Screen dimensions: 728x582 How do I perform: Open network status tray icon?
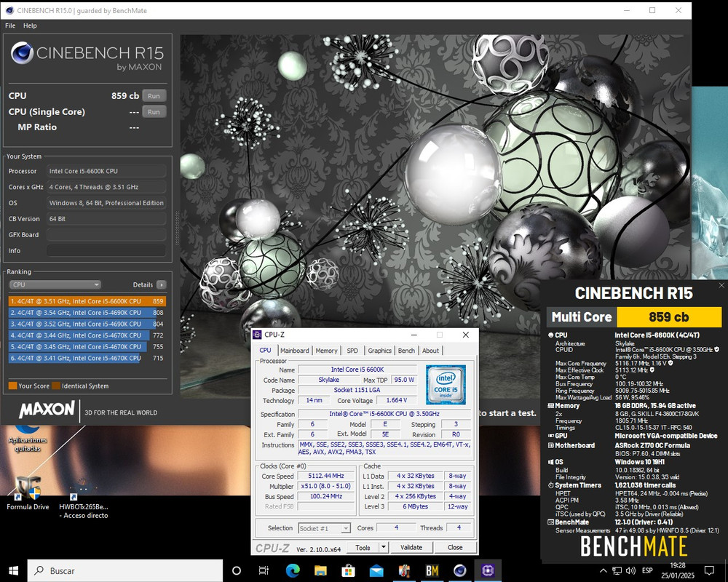pos(617,571)
